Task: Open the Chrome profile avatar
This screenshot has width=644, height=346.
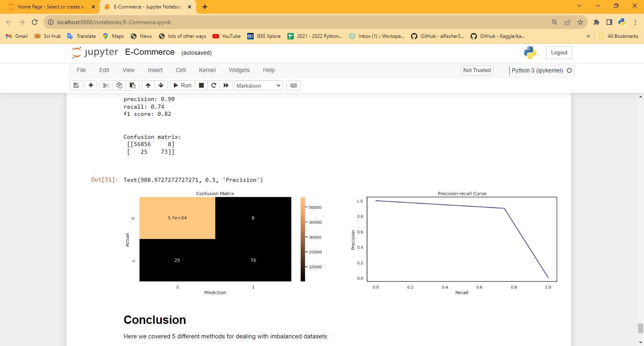Action: (622, 22)
